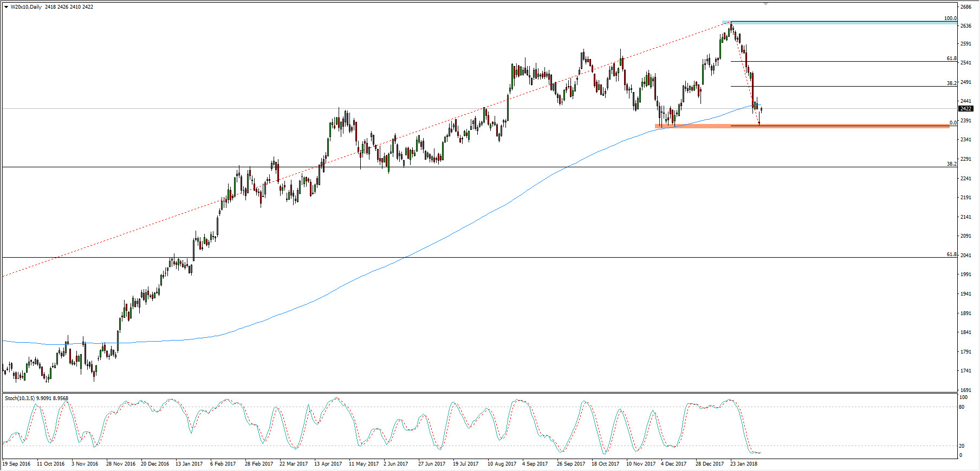Click the 10 Aug 2017 date label
Viewport: 980px width, 471px height.
coord(502,464)
